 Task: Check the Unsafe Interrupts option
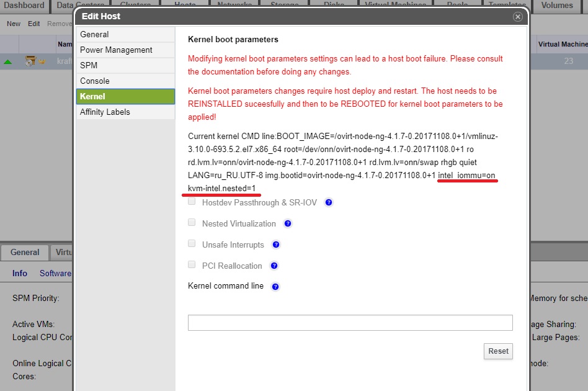click(x=192, y=244)
